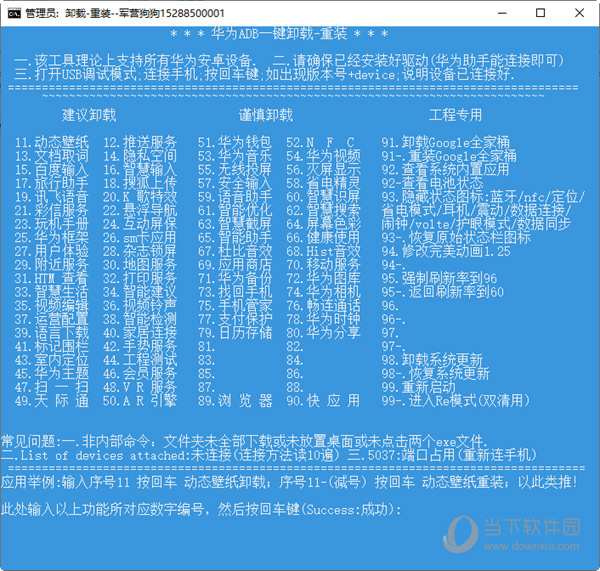The width and height of the screenshot is (600, 571).
Task: Select entry 77.支付保护
Action: point(235,319)
